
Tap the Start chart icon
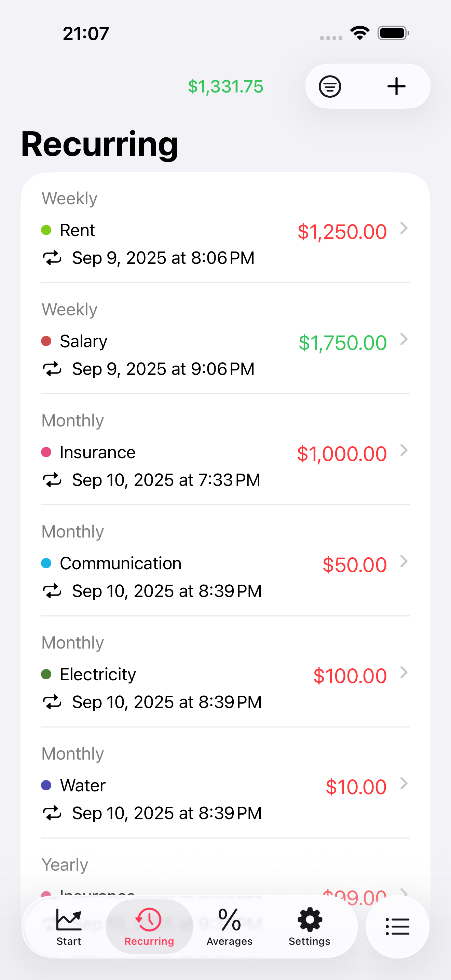(69, 920)
